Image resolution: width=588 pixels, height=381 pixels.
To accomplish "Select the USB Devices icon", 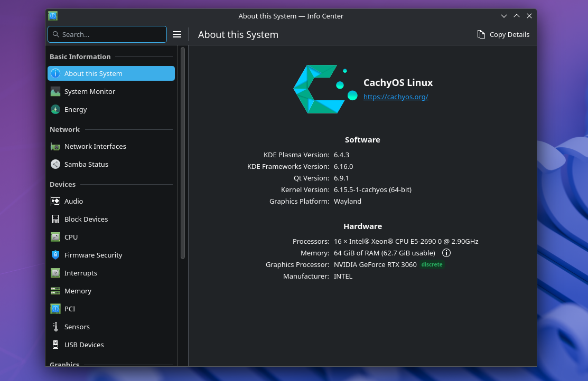I will point(55,345).
